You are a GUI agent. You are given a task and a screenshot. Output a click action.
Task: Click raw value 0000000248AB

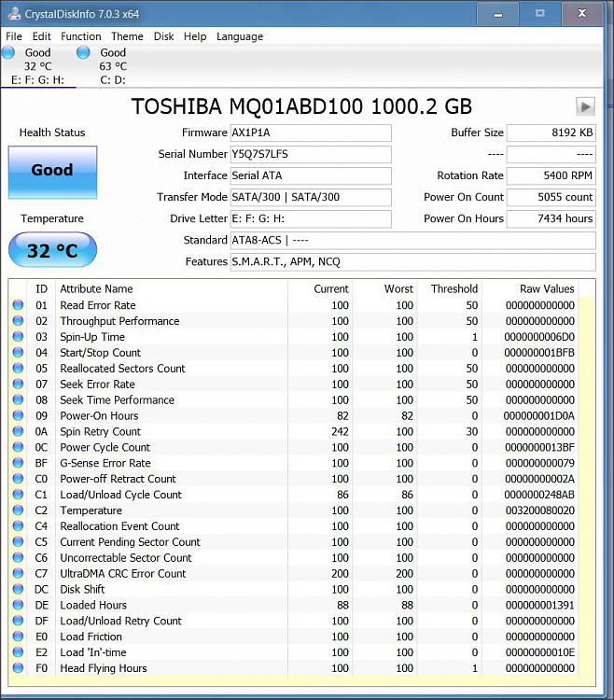click(539, 495)
